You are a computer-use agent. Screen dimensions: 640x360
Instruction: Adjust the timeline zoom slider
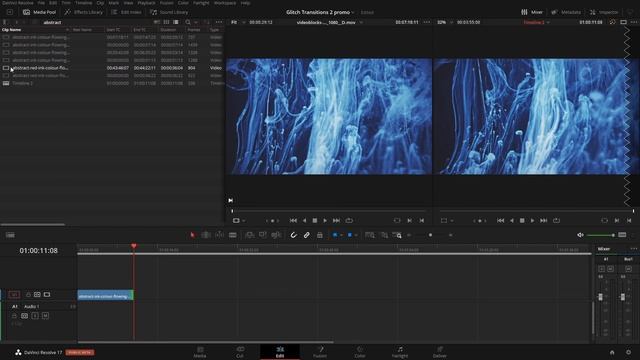click(430, 235)
